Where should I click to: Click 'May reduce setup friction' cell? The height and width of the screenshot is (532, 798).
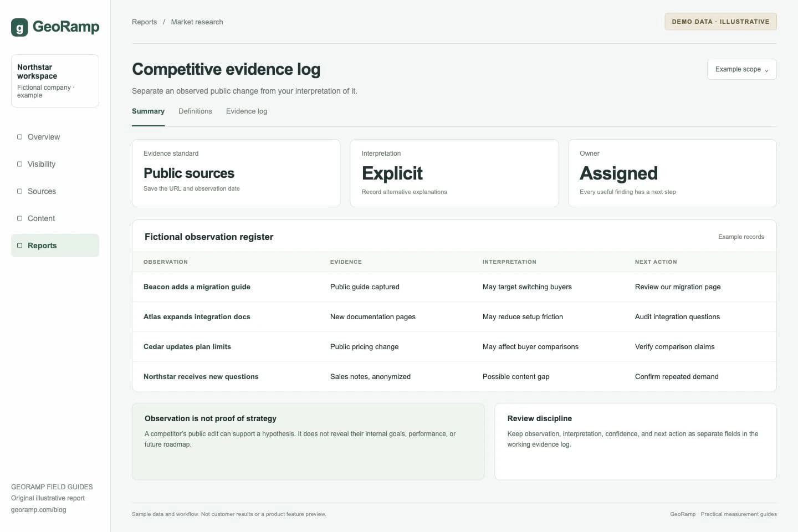(523, 317)
